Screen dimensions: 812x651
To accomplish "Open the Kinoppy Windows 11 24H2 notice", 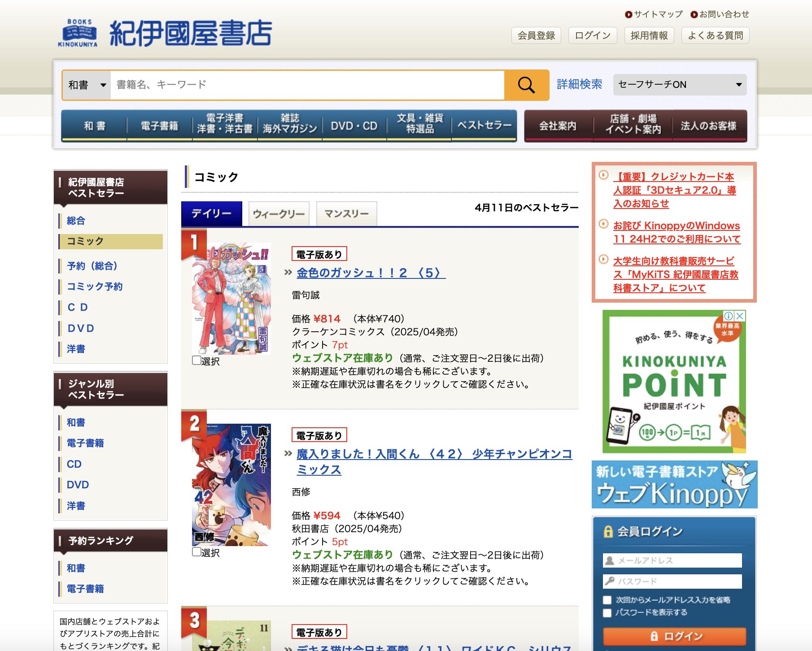I will [677, 232].
